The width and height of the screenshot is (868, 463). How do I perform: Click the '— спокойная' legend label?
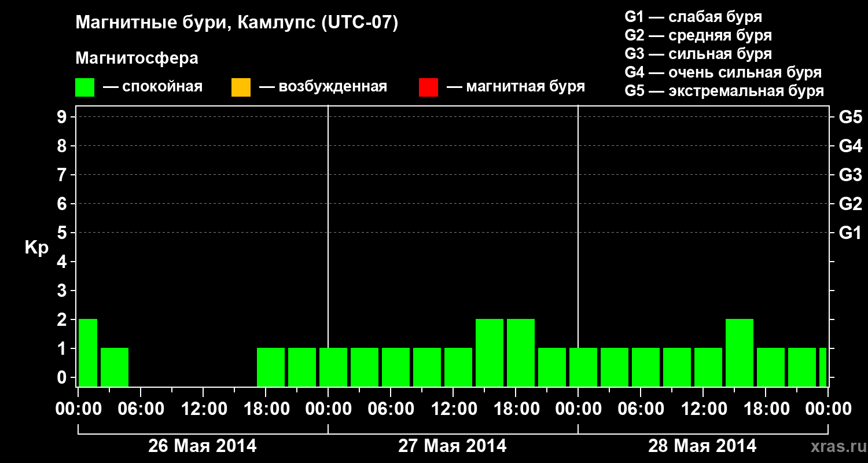[153, 87]
